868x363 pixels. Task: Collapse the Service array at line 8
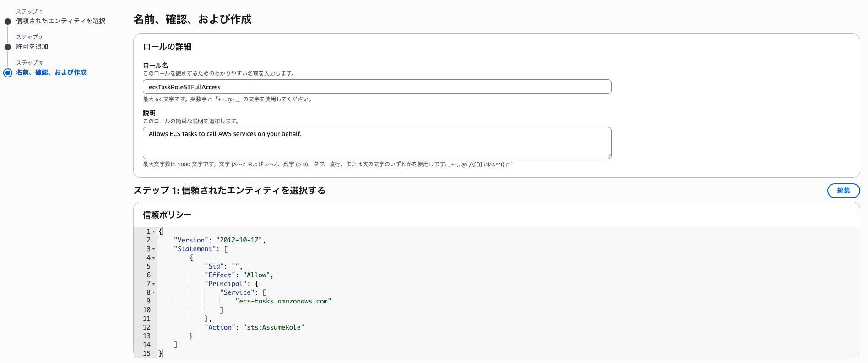tap(154, 293)
